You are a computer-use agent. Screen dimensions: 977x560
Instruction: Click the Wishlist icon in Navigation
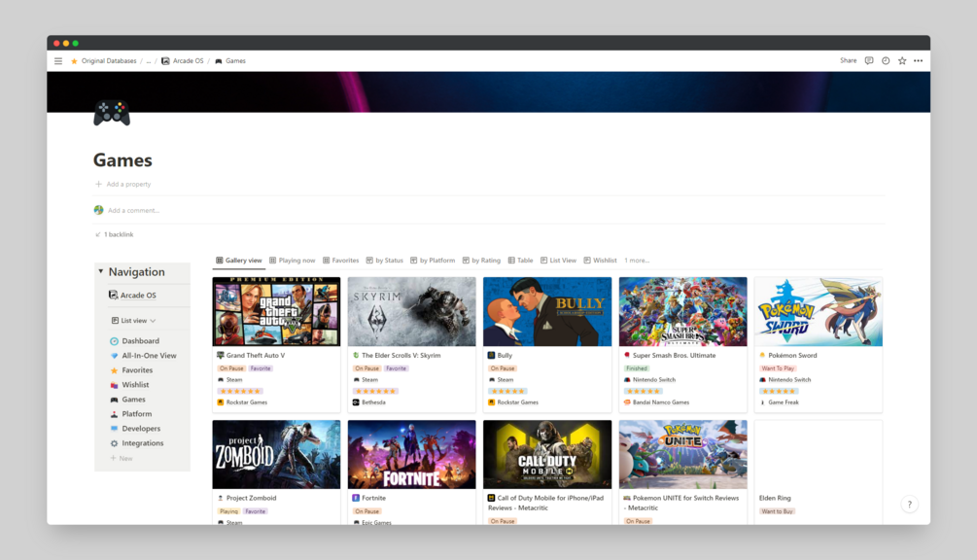click(x=114, y=385)
